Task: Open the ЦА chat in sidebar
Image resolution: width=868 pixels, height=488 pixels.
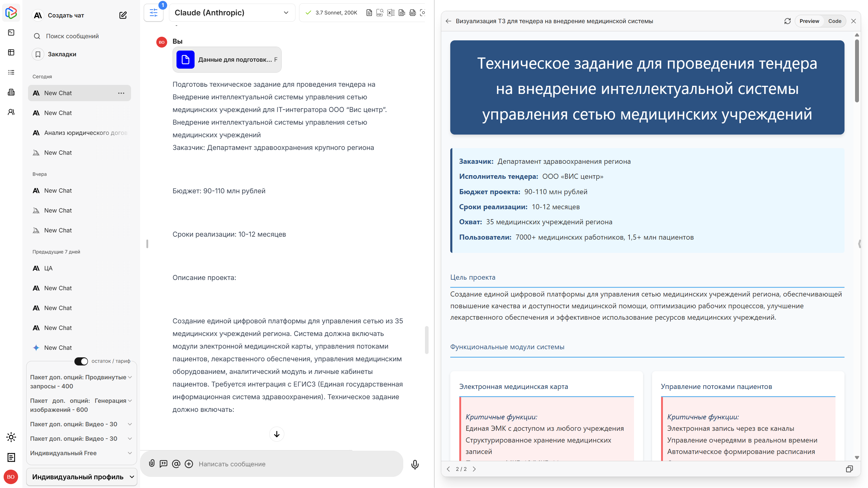Action: 80,269
